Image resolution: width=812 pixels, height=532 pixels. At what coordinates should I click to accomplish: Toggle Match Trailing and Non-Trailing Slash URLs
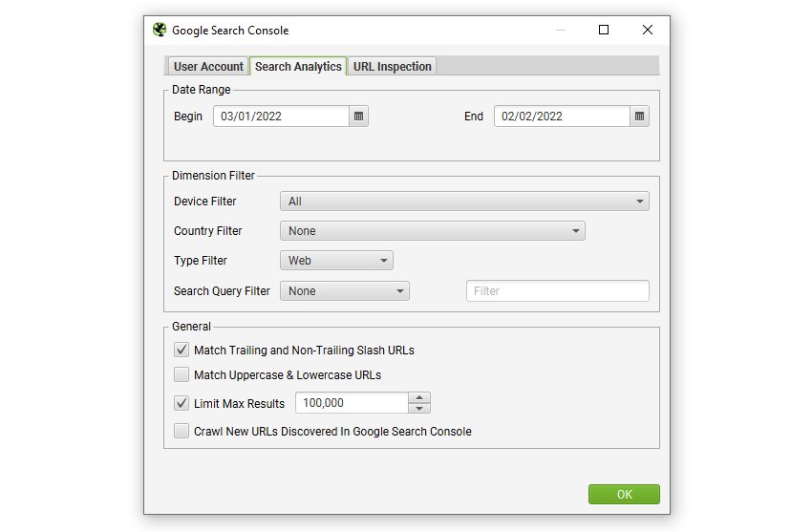pos(182,350)
